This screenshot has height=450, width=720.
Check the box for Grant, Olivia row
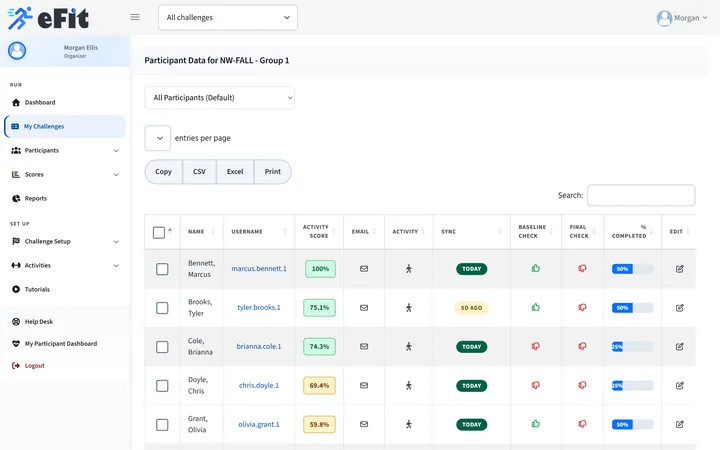point(162,425)
